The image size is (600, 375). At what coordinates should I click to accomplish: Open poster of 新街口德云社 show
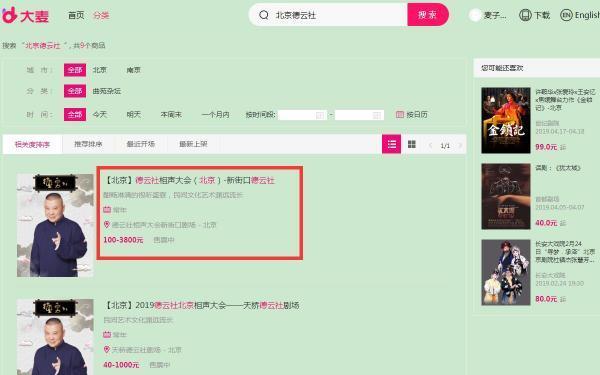click(x=55, y=225)
